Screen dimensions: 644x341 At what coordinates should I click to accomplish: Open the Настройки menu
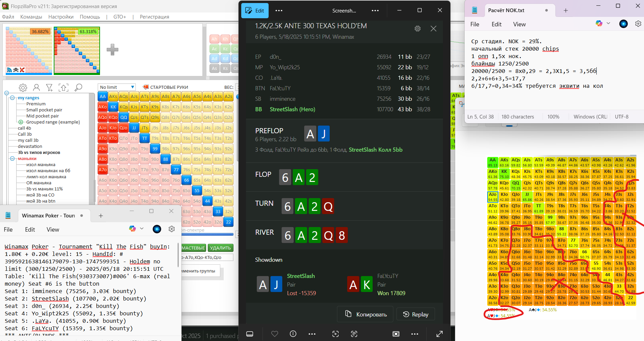tap(61, 17)
